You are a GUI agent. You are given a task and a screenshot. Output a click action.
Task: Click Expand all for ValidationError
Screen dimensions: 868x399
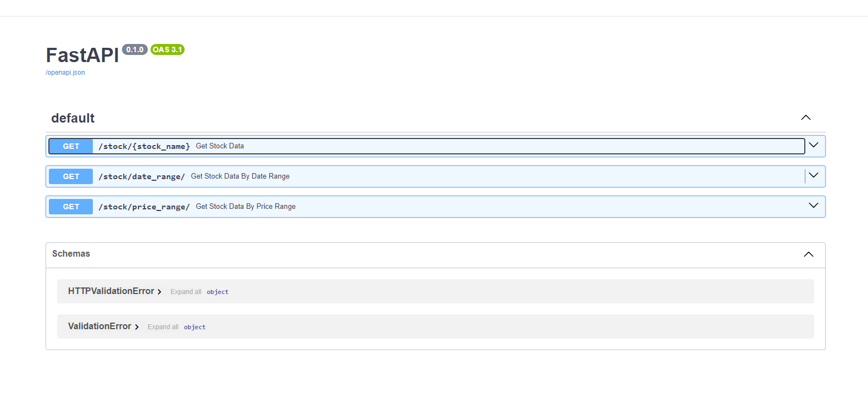163,327
